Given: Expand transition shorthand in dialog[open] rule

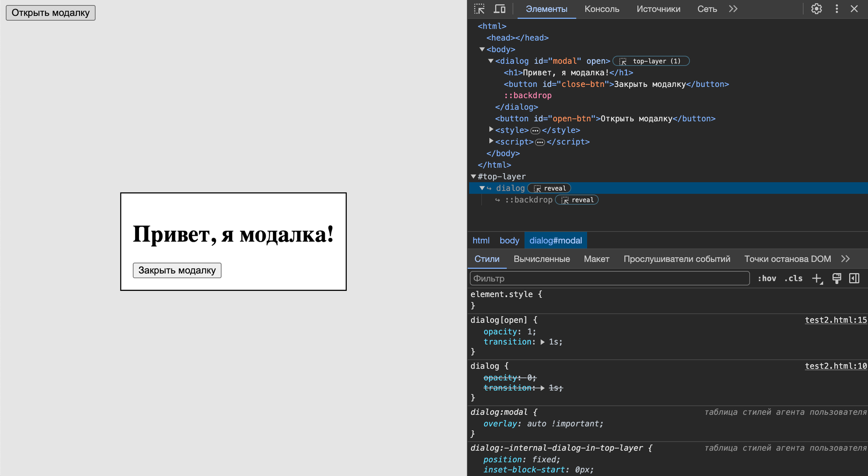Looking at the screenshot, I should point(543,342).
